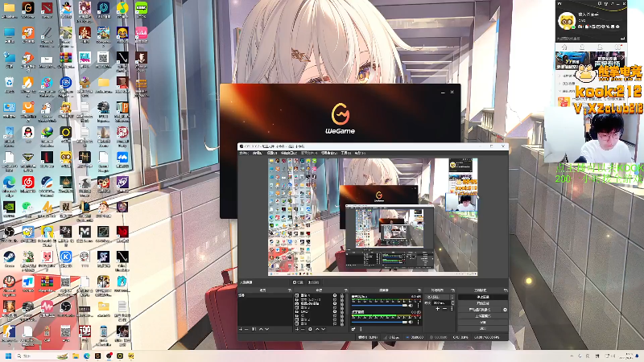Open the Recycle Bin desktop icon

[x=9, y=83]
